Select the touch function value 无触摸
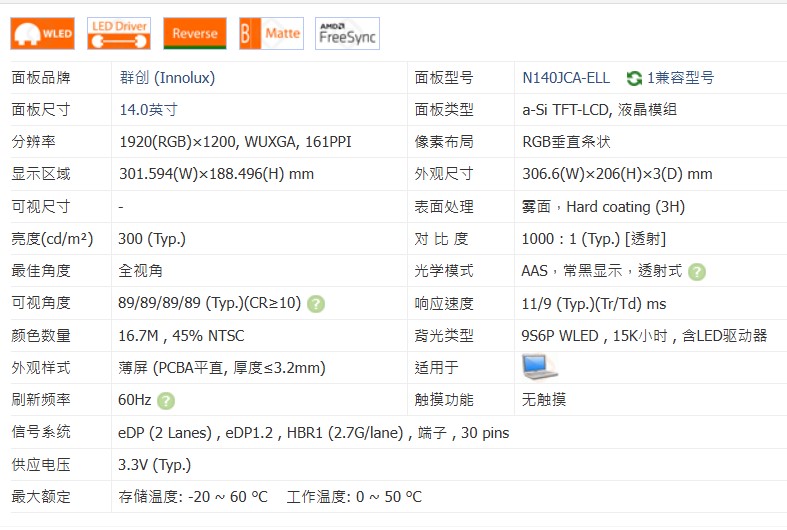The image size is (787, 530). coord(544,400)
